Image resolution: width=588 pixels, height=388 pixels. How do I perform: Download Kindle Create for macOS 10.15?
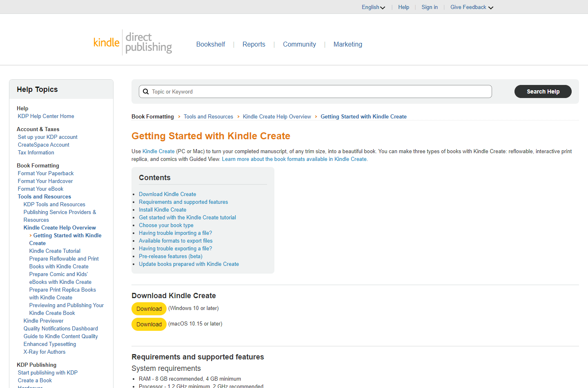click(x=149, y=324)
